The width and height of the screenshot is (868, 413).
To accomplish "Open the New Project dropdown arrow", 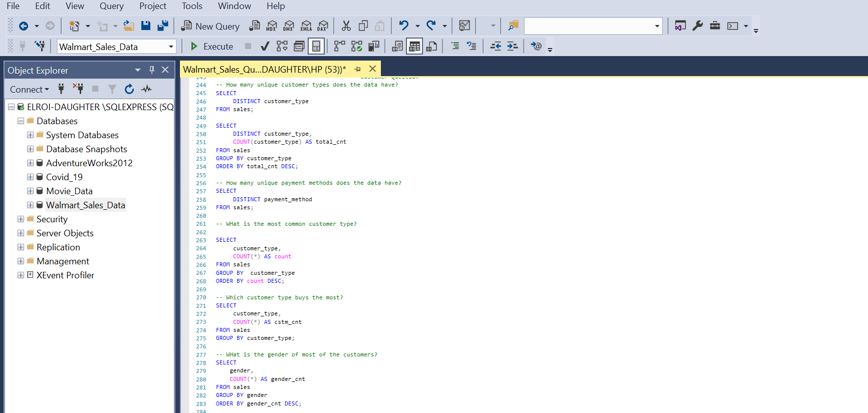I will (x=88, y=26).
